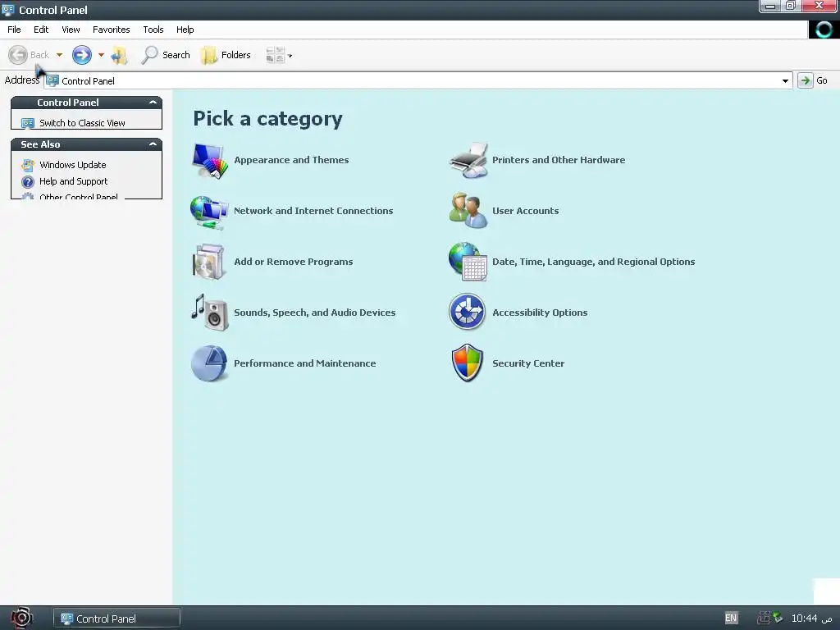Collapse the Control Panel sidebar section
This screenshot has height=630, width=840.
(153, 103)
